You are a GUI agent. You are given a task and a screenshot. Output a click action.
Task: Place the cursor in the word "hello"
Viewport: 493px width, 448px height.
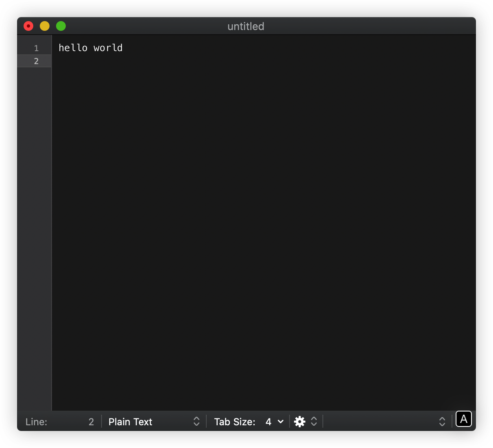[x=73, y=48]
